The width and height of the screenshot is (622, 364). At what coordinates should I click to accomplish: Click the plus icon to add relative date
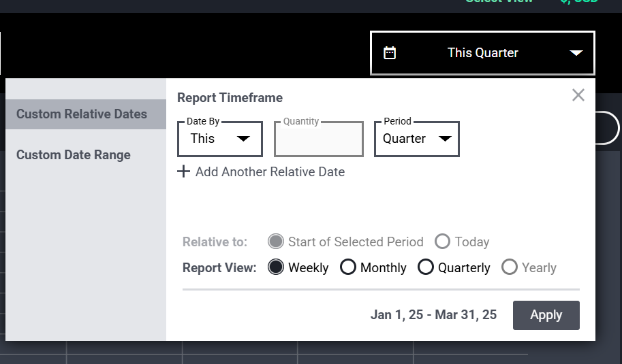(x=183, y=171)
